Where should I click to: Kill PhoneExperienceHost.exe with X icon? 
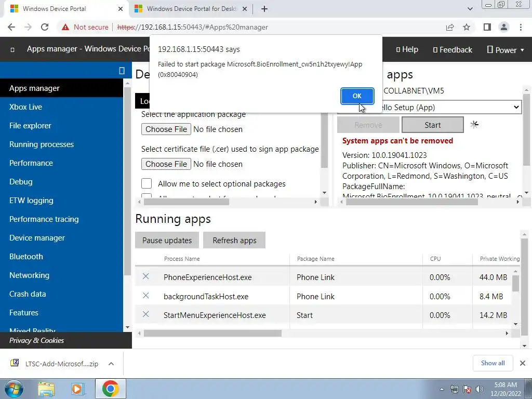[146, 276]
